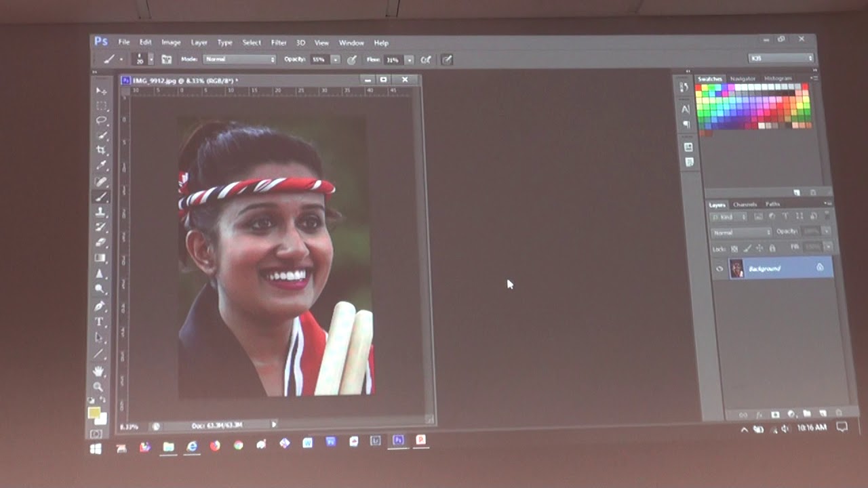
Task: Toggle lock all
Action: 772,249
